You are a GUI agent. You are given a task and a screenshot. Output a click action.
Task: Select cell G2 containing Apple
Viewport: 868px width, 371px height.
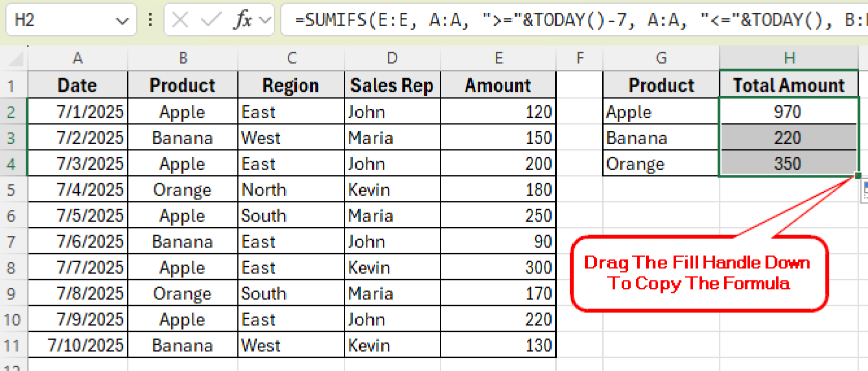click(661, 111)
